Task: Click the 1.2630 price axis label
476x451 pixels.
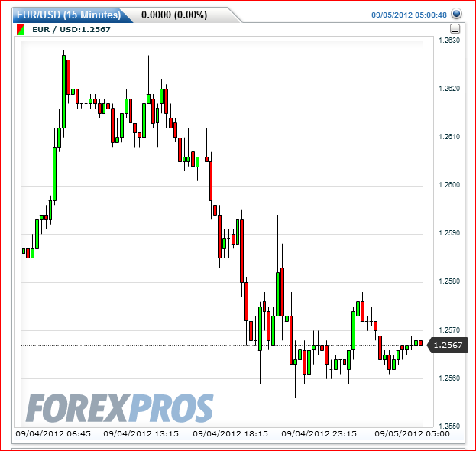Action: pos(449,41)
